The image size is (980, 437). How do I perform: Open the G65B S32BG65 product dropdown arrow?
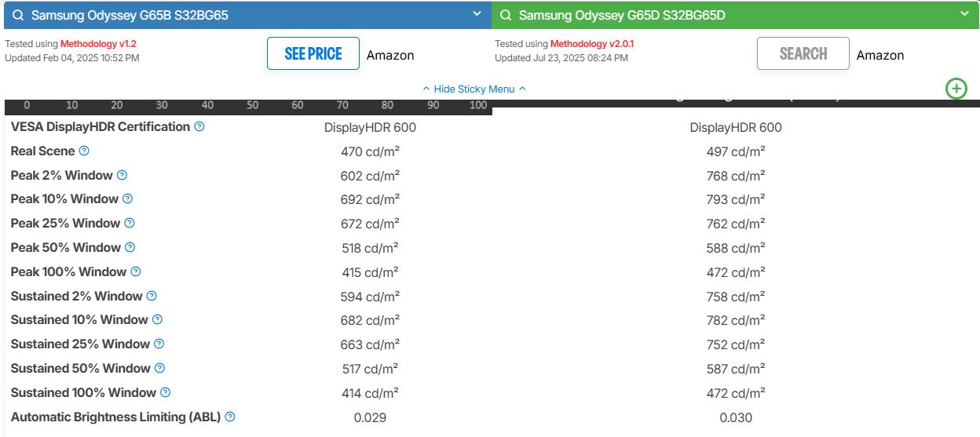(x=477, y=14)
